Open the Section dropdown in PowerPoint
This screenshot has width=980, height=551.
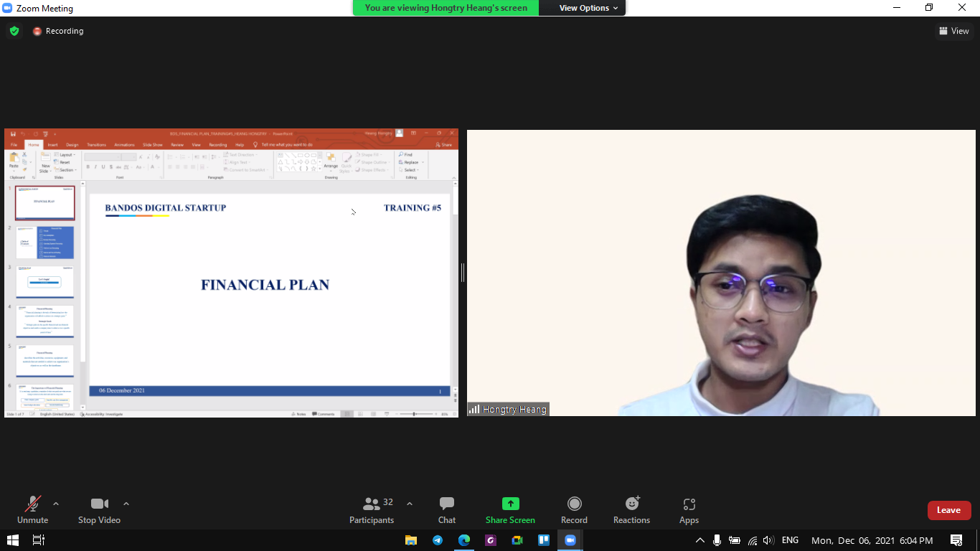(x=65, y=170)
